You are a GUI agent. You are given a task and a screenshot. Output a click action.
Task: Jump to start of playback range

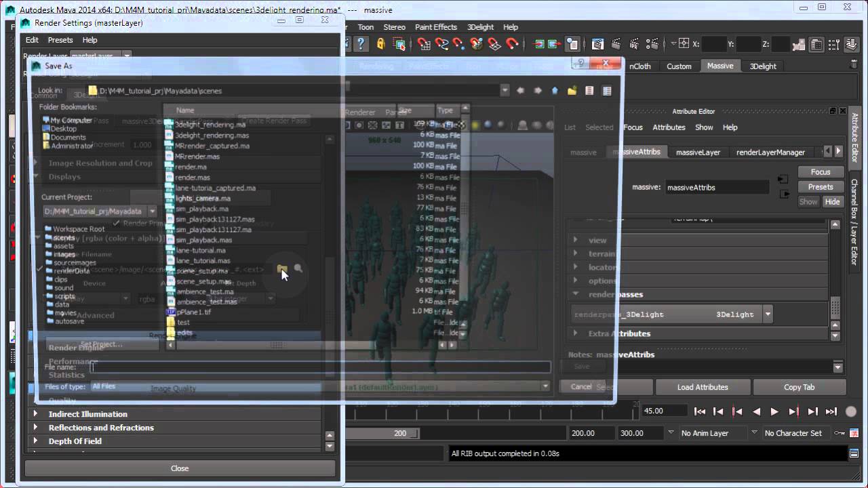(700, 411)
